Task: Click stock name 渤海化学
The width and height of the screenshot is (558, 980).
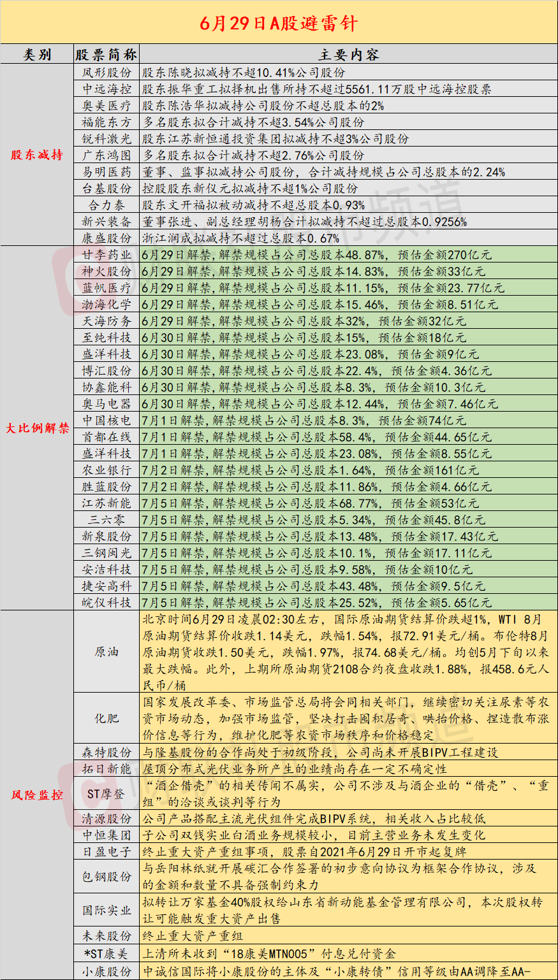Action: pyautogui.click(x=106, y=305)
